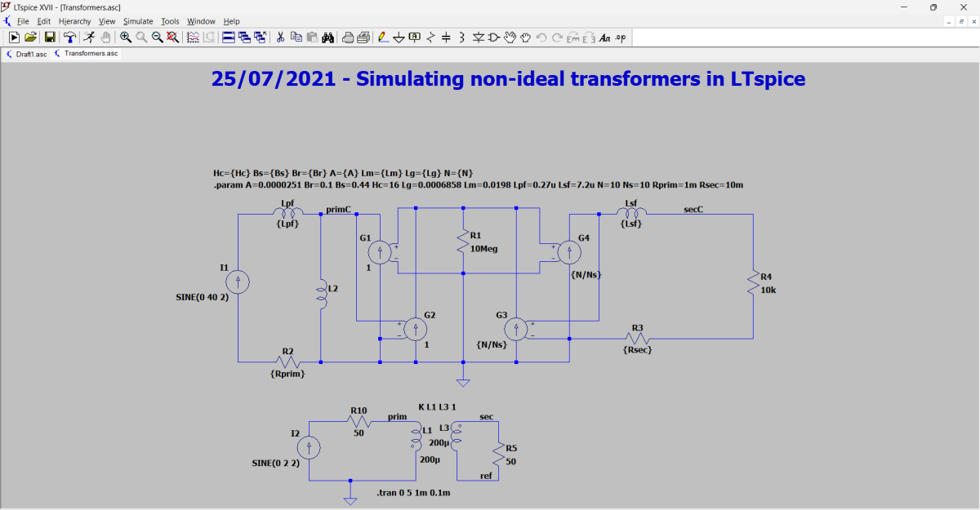Click the Hc={Hc} Bs={Bs} comment line

342,173
